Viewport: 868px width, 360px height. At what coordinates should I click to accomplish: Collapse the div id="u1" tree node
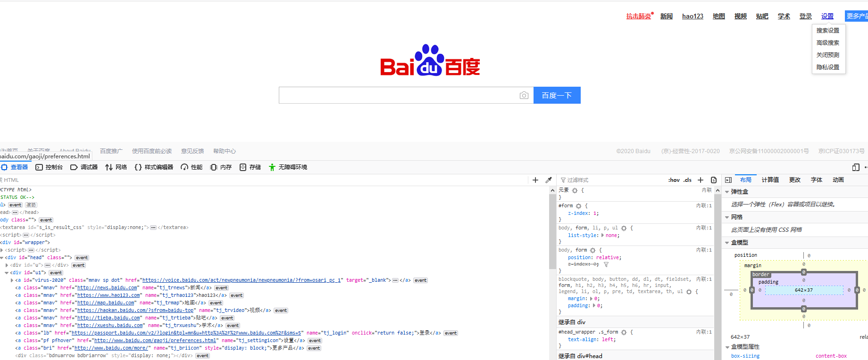tap(7, 273)
